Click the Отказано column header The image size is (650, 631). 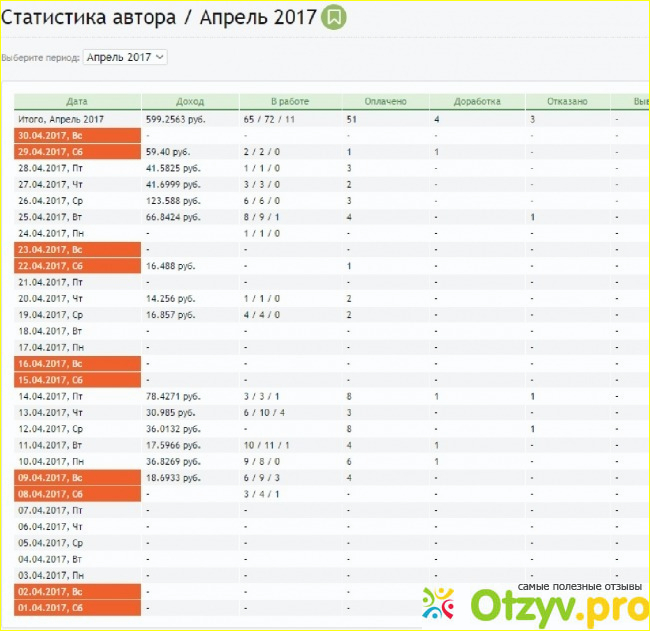pyautogui.click(x=569, y=101)
